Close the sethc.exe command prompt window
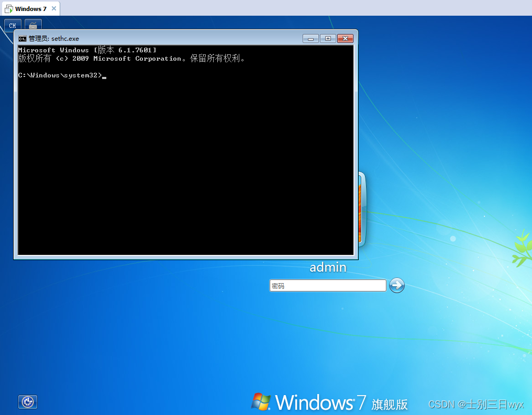532x415 pixels. (x=346, y=39)
